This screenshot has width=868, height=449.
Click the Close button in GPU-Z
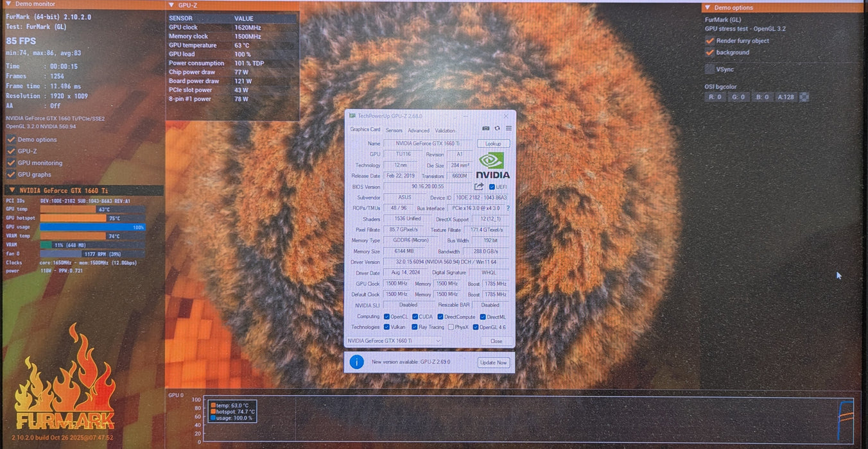tap(496, 341)
